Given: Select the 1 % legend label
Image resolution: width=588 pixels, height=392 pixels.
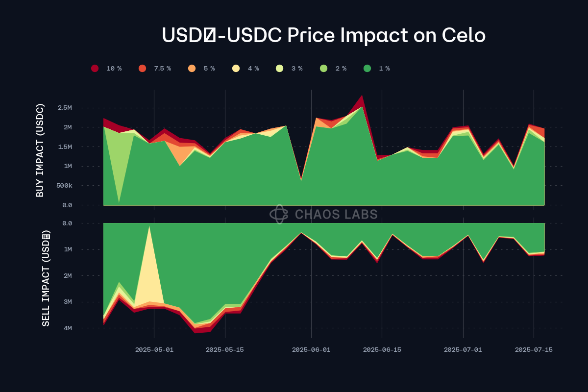Looking at the screenshot, I should [x=384, y=69].
